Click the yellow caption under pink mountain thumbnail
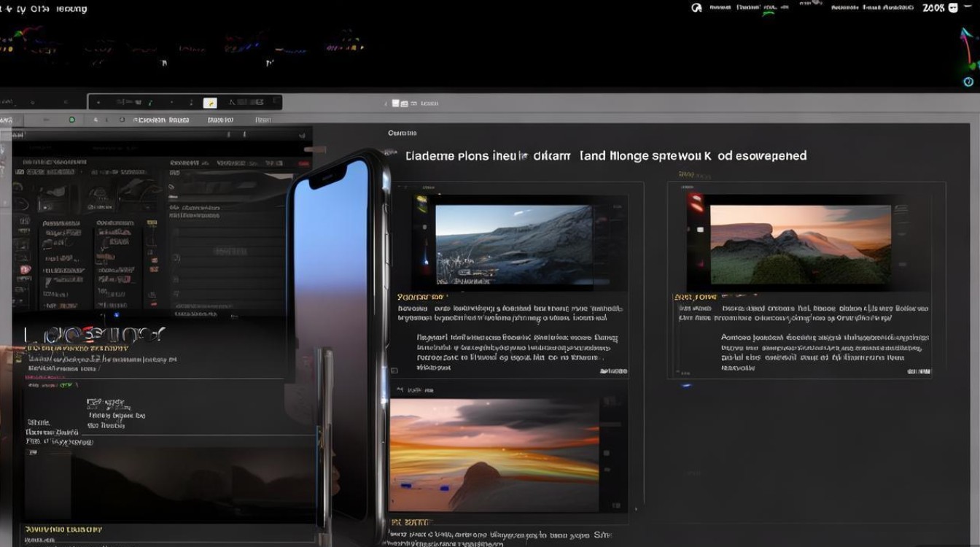Screen dimensions: 980x547 coord(696,298)
